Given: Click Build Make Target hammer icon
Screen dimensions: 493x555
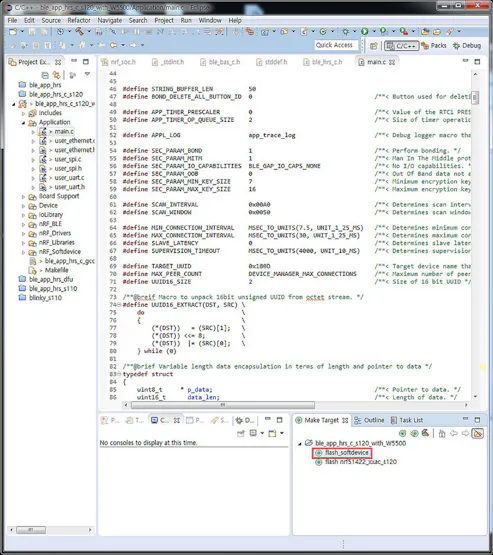Looking at the screenshot, I should (x=425, y=433).
